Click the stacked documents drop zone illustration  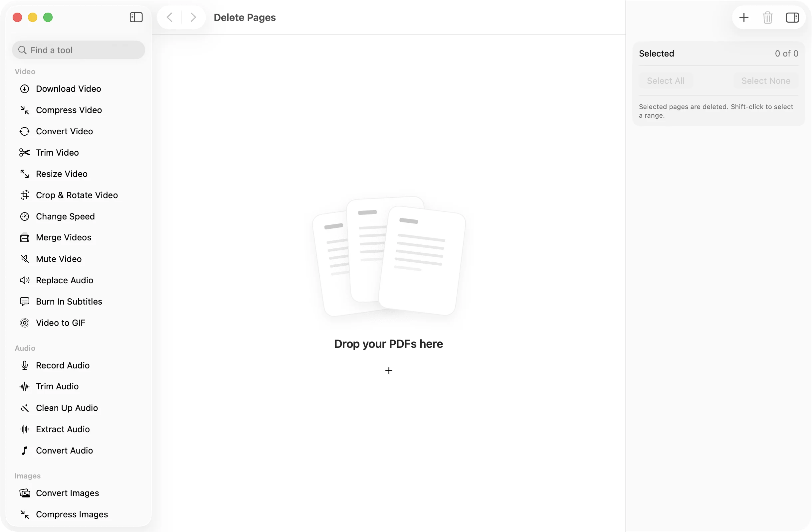point(389,256)
